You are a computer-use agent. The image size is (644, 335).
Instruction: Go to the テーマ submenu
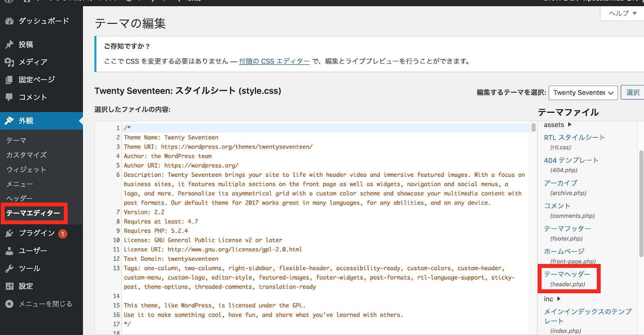click(16, 141)
